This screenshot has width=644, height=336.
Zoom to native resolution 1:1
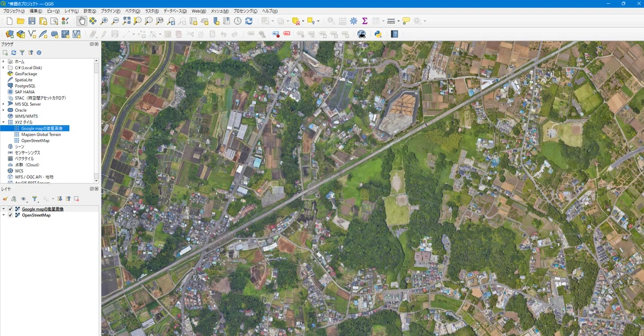pos(160,21)
